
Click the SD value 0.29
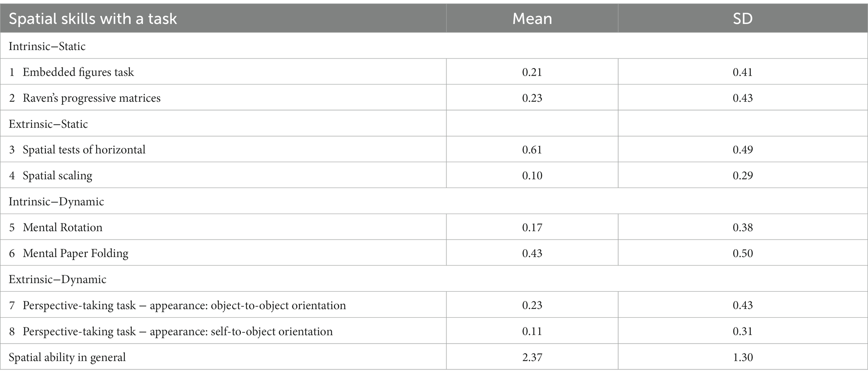click(742, 176)
